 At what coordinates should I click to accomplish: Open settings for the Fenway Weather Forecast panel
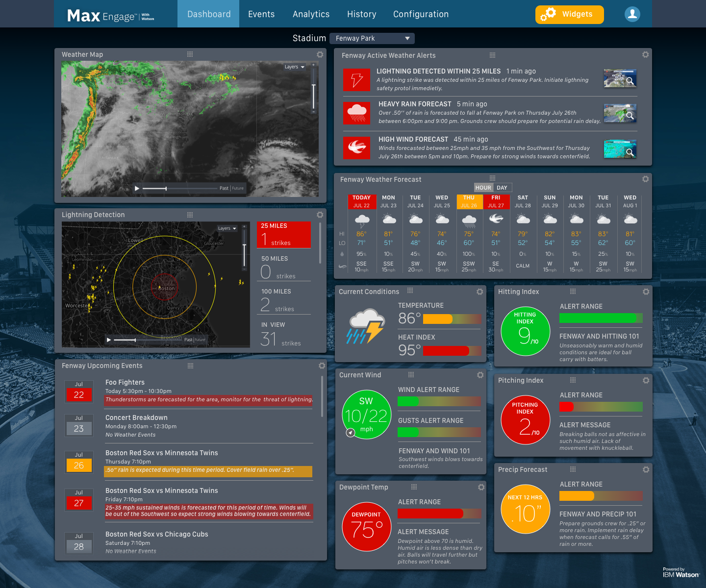[x=646, y=179]
